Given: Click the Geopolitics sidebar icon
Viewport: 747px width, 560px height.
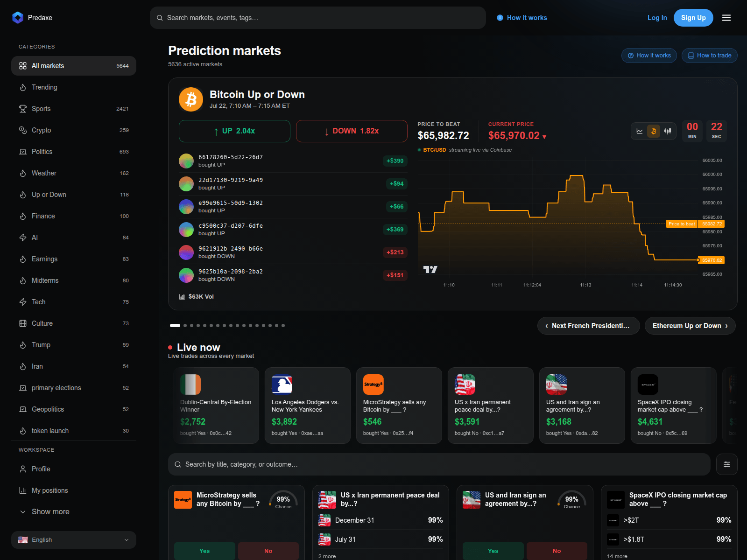Looking at the screenshot, I should coord(23,409).
